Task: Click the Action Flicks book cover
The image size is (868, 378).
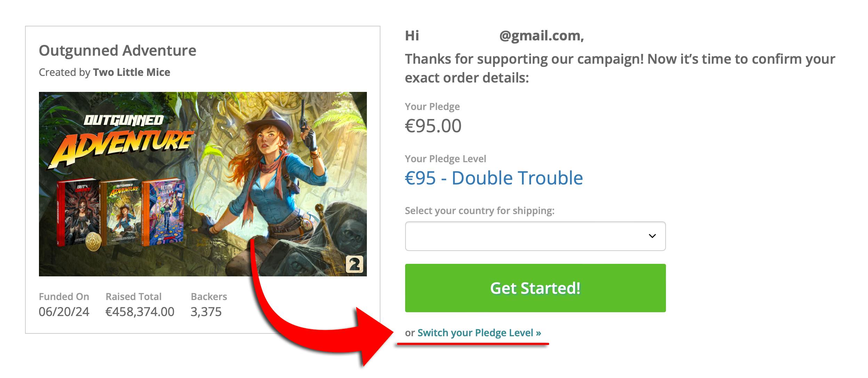Action: [163, 212]
